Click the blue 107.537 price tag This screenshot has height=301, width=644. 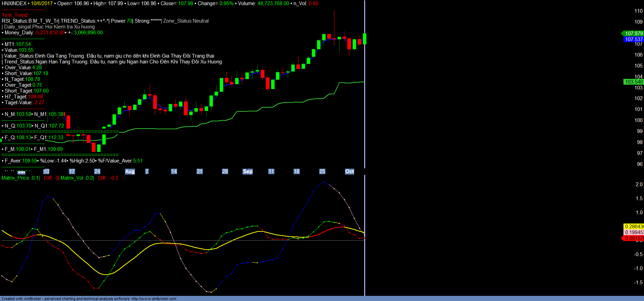tap(633, 39)
